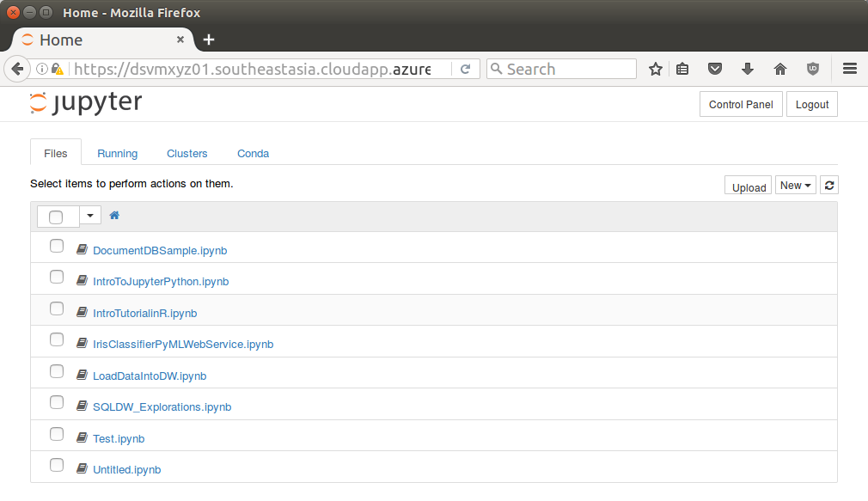Go to the Firefox home page icon
The height and width of the screenshot is (501, 868).
[779, 70]
